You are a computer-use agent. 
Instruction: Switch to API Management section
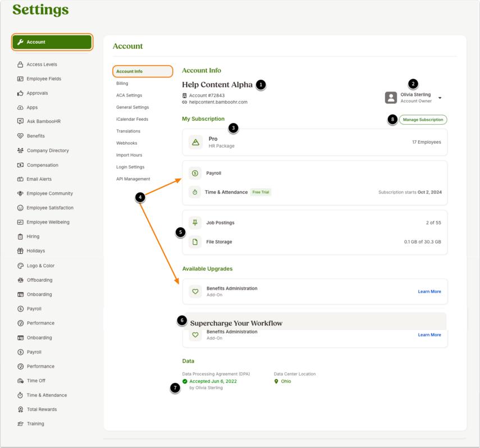[x=133, y=179]
